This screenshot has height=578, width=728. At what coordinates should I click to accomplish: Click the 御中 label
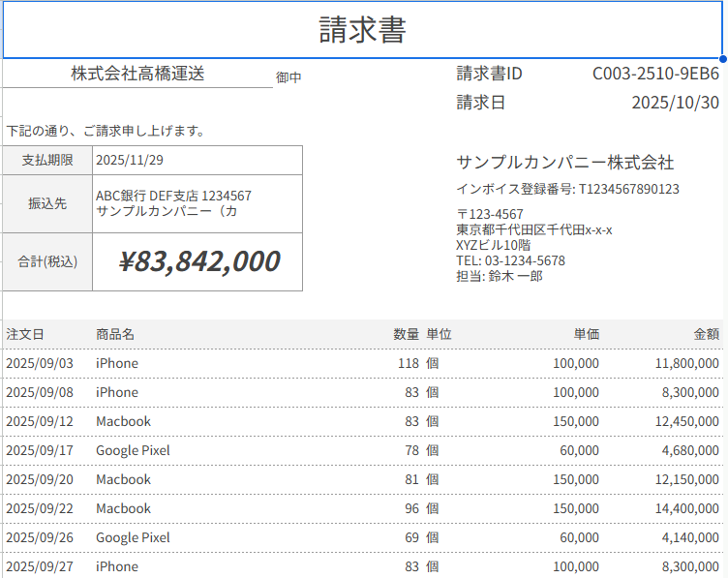coord(288,77)
